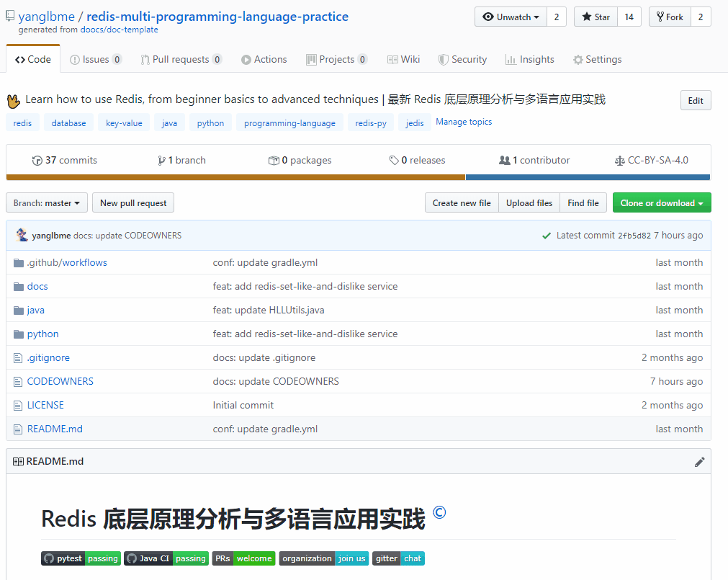Open the yanglbme owner link in title
This screenshot has width=728, height=580.
click(46, 17)
